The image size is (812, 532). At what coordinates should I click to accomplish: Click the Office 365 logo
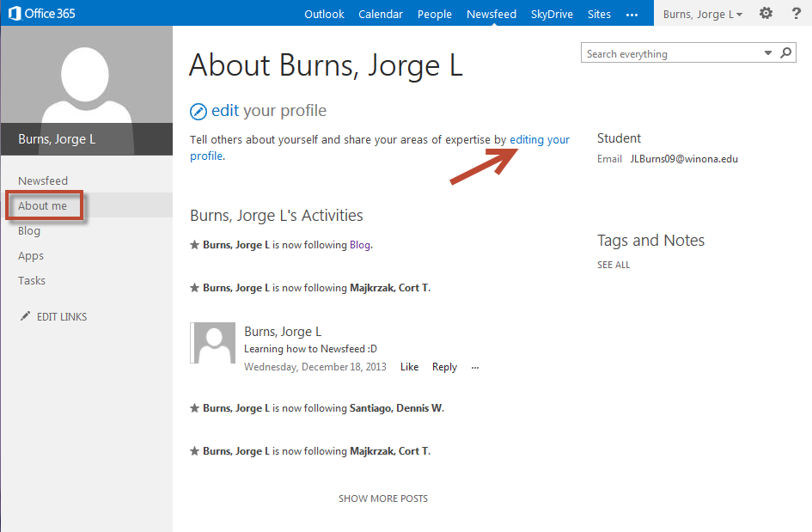click(x=43, y=14)
